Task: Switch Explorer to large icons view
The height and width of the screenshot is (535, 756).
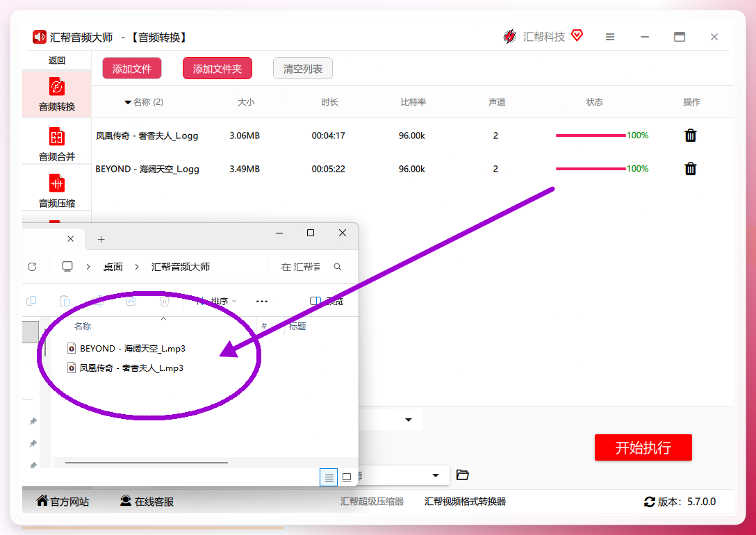Action: (x=347, y=477)
